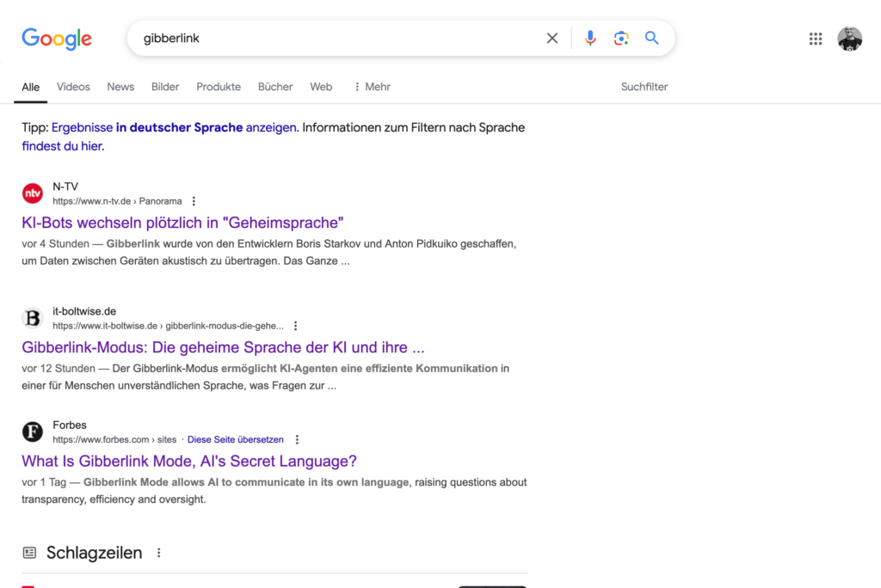
Task: Click the N-TV site favicon
Action: pos(33,193)
